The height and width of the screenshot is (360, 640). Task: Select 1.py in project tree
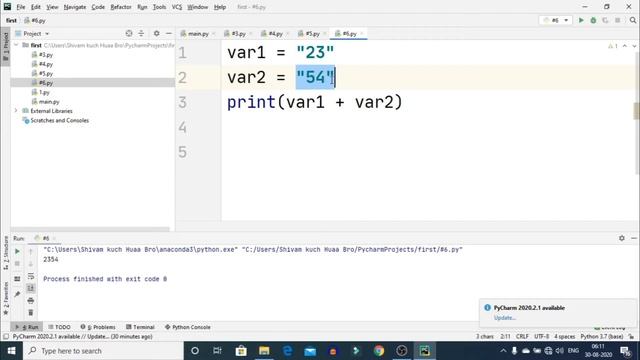point(44,92)
